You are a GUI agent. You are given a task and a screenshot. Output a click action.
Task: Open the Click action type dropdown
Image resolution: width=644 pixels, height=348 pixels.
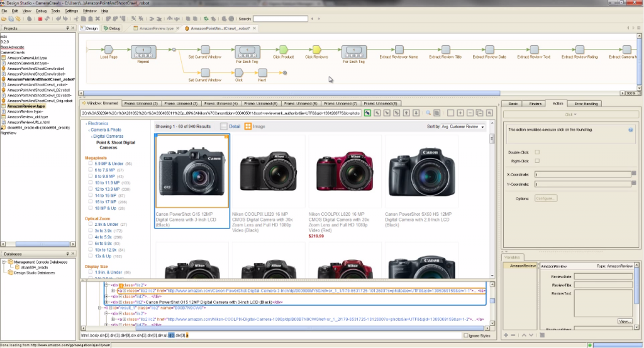[570, 115]
